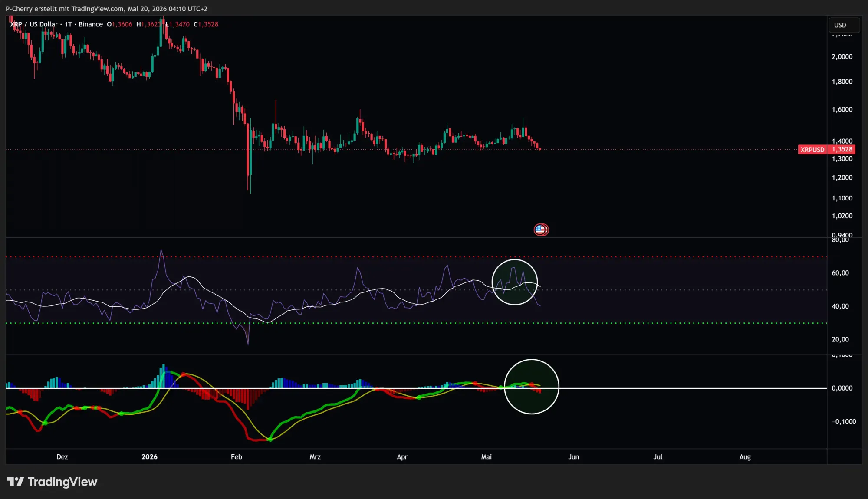Viewport: 868px width, 499px height.
Task: Click the 20,00 RSI axis label
Action: (840, 340)
